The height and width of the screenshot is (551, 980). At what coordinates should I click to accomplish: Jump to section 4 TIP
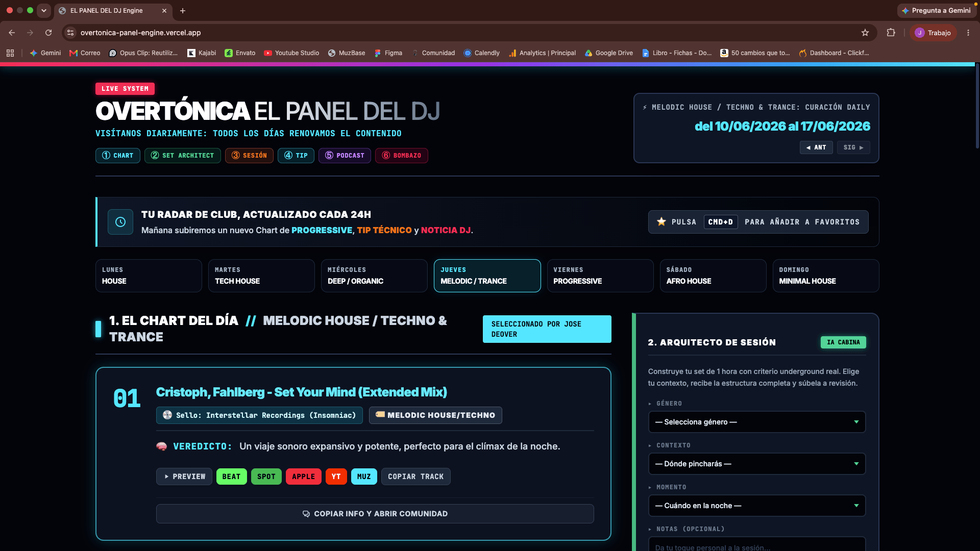296,156
